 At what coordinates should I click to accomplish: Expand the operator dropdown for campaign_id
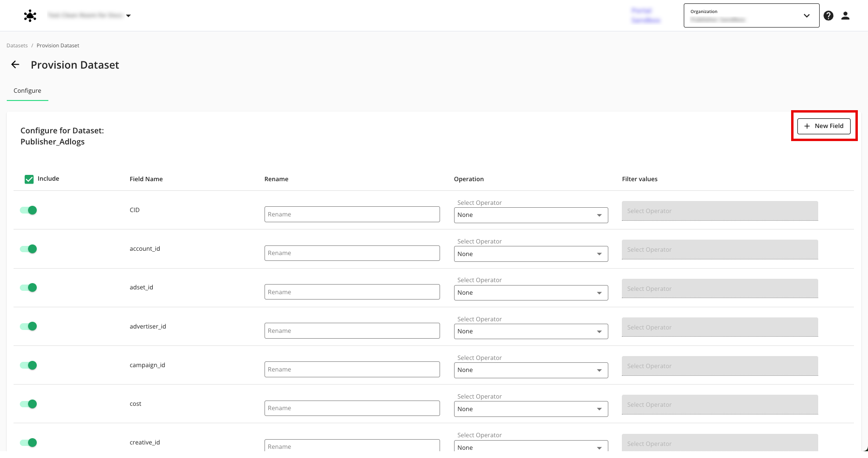pyautogui.click(x=530, y=370)
